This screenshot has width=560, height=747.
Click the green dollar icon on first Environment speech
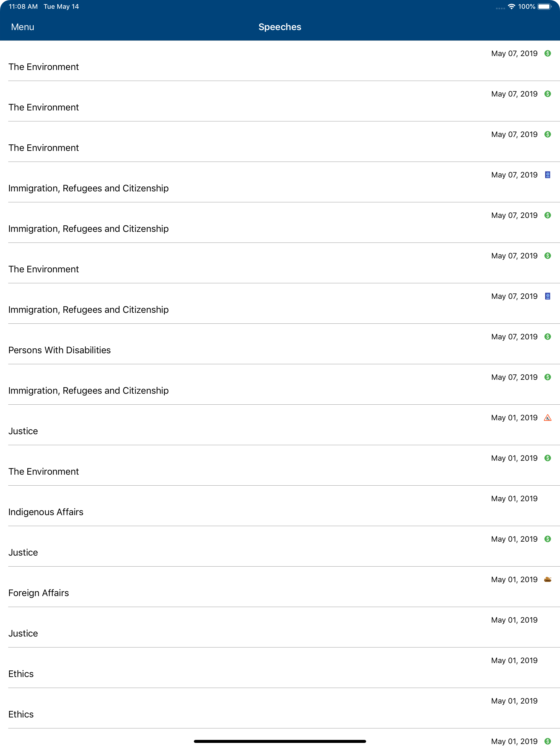pyautogui.click(x=547, y=53)
